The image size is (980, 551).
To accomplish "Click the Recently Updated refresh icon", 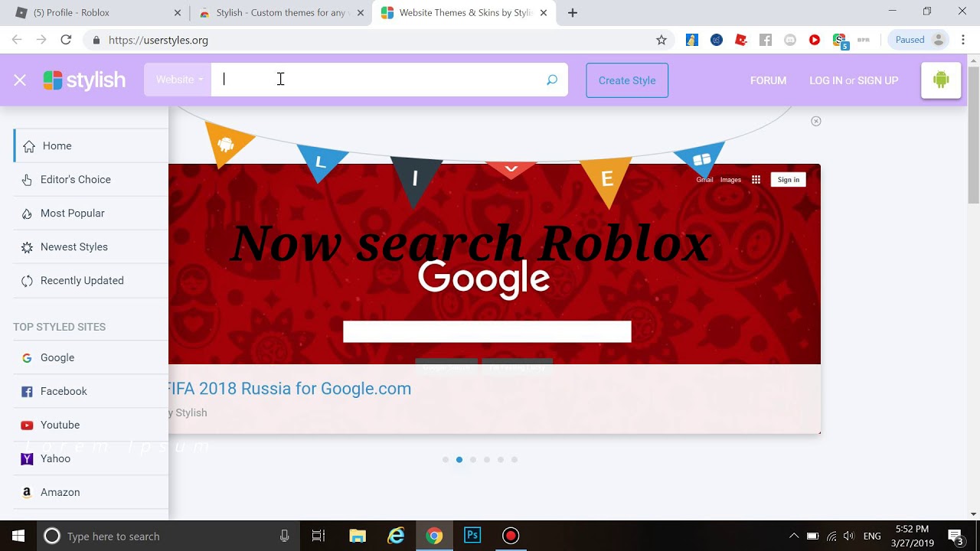I will (27, 281).
